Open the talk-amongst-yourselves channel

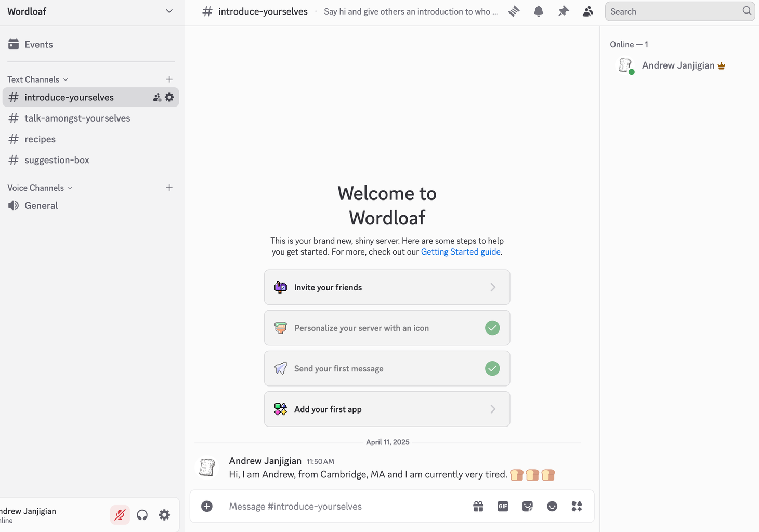pos(77,118)
